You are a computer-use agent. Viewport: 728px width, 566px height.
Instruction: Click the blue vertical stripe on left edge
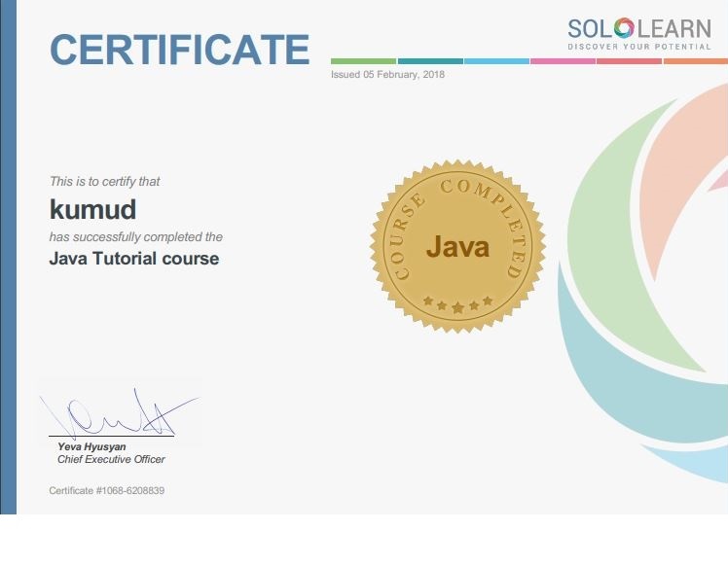point(8,258)
